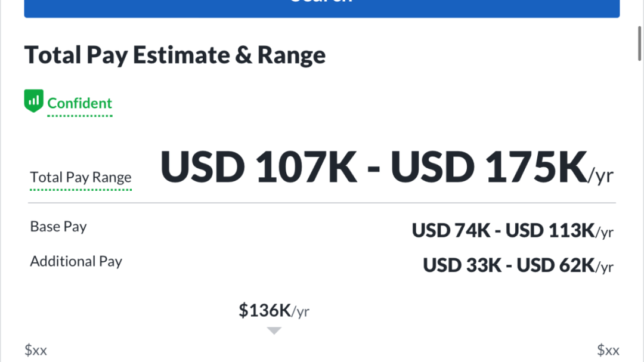Select the USD 175K upper total pay figure

[x=489, y=167]
